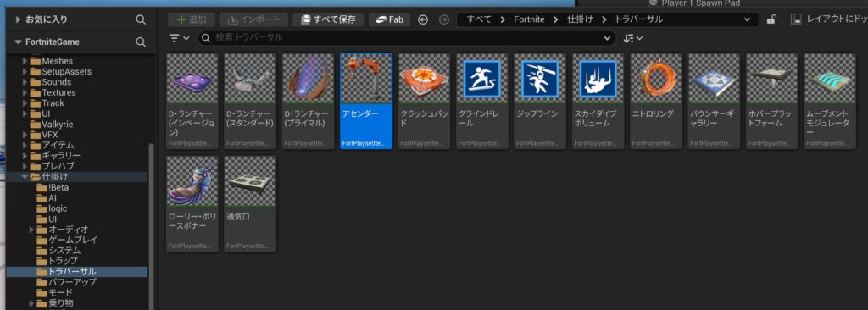Expand the VFX folder

25,135
